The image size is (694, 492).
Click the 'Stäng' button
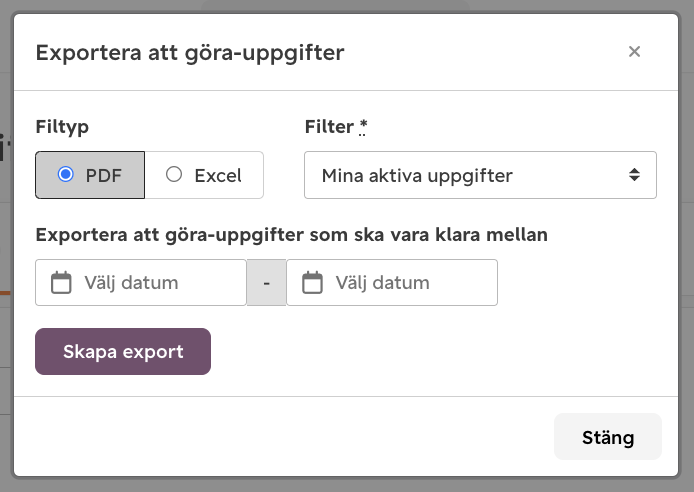click(x=608, y=437)
